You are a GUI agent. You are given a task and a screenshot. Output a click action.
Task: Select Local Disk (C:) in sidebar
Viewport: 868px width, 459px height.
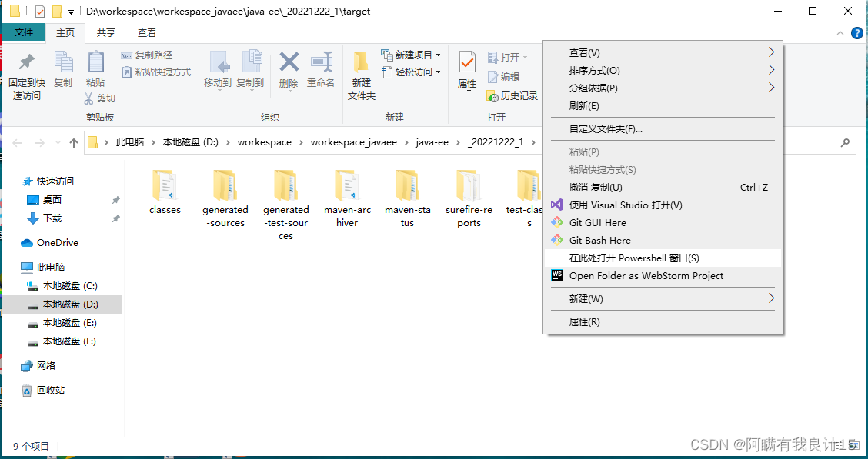[70, 286]
